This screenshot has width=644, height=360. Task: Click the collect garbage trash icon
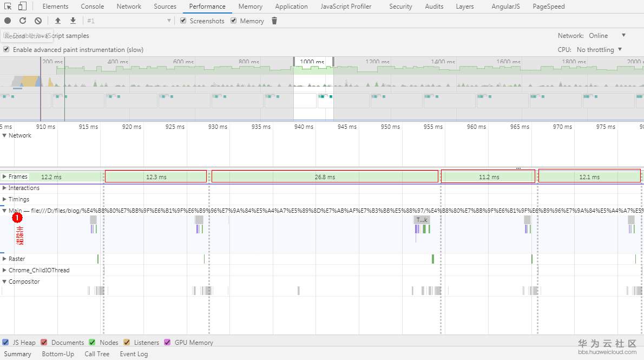[274, 21]
